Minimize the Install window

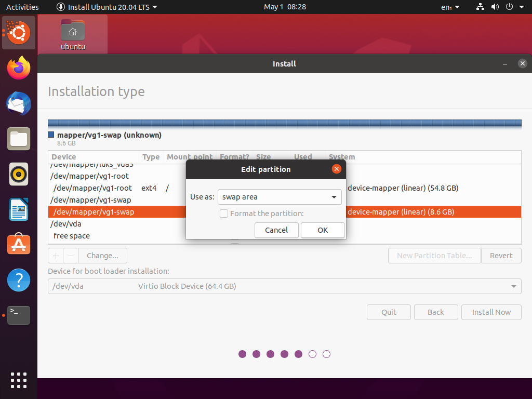pos(505,64)
